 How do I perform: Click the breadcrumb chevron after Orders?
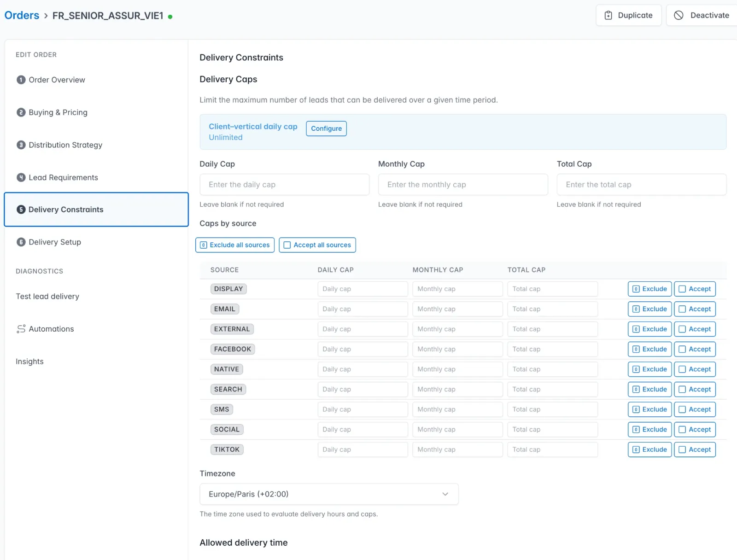pyautogui.click(x=46, y=16)
